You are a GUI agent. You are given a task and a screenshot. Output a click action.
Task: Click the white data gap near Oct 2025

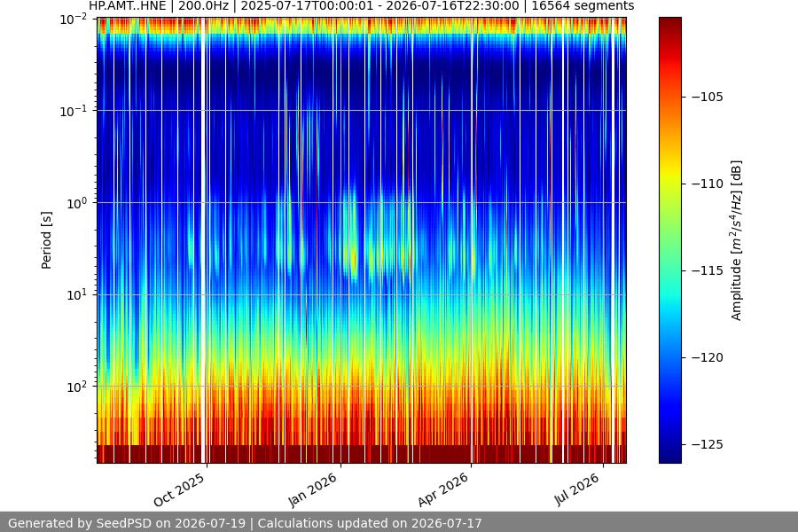(204, 240)
